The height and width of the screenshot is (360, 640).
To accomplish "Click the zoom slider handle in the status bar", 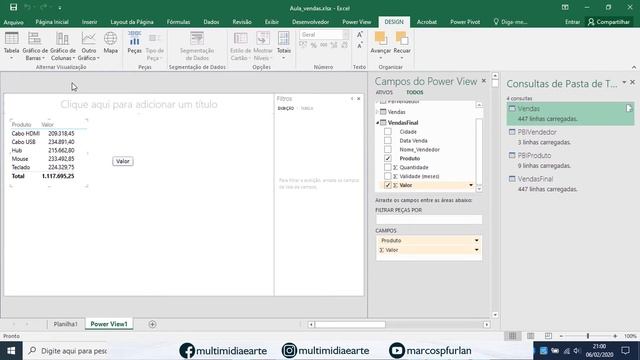I will point(588,336).
